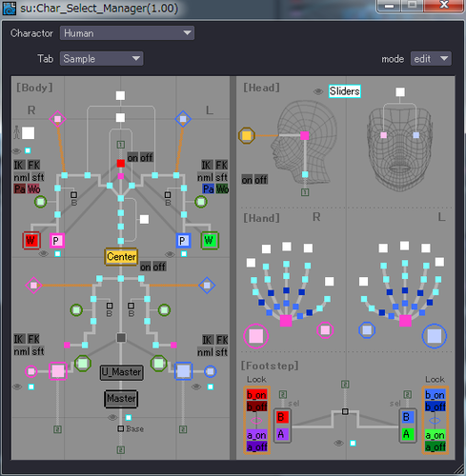This screenshot has height=476, width=466.
Task: Select the pink diamond right elbow pole
Action: (57, 119)
